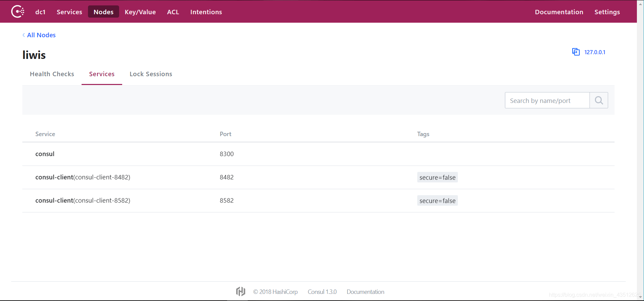The image size is (644, 301).
Task: Open Documentation in the header
Action: click(x=559, y=12)
